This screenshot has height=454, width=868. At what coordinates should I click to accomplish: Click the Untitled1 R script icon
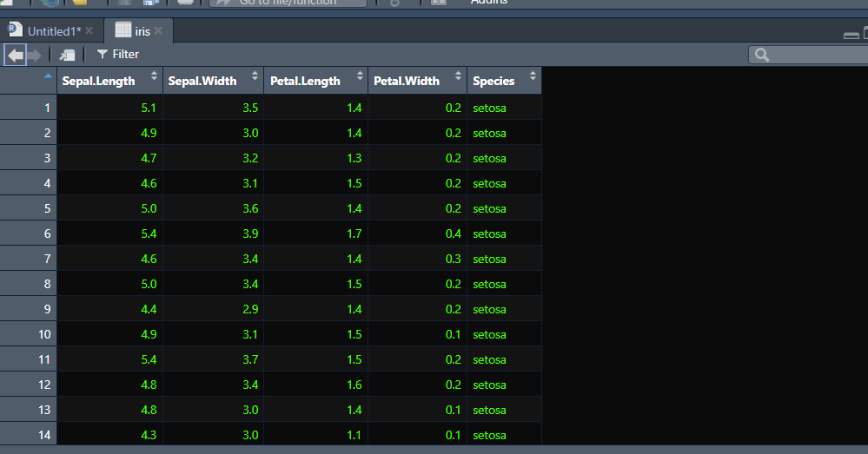[x=16, y=30]
